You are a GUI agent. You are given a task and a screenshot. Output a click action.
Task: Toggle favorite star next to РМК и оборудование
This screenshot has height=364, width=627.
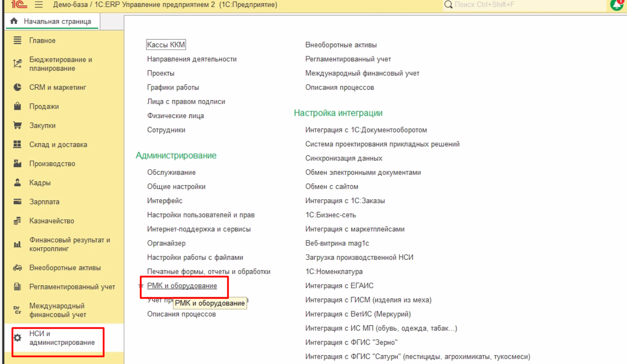(x=140, y=286)
